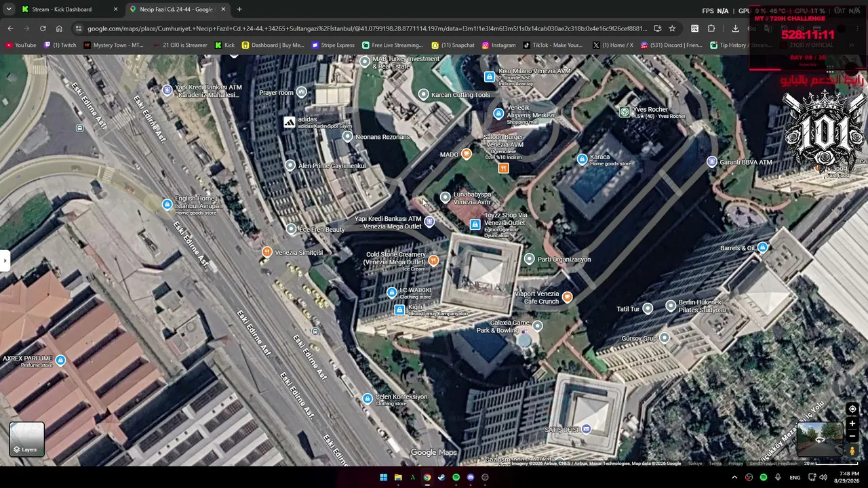This screenshot has width=868, height=488.
Task: Open the Venedik Alışveriş Merkezi mall pin
Action: (498, 113)
